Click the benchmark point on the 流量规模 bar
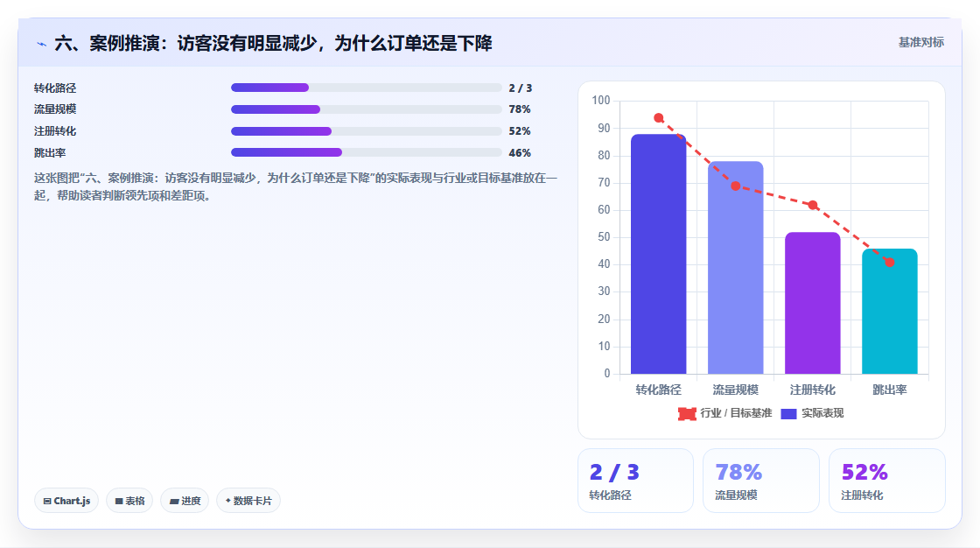The height and width of the screenshot is (548, 980). [736, 186]
